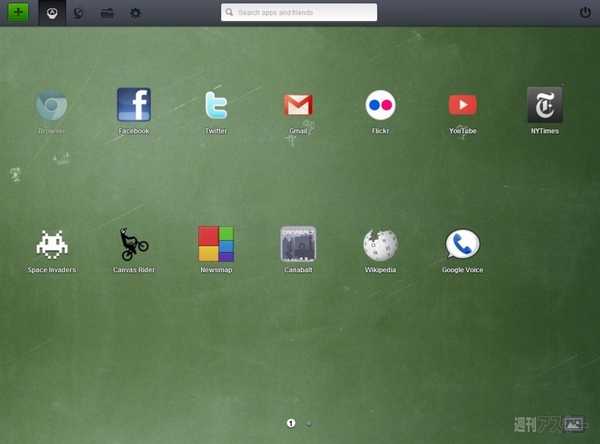This screenshot has width=600, height=444.
Task: Click the green plus add button
Action: click(18, 12)
